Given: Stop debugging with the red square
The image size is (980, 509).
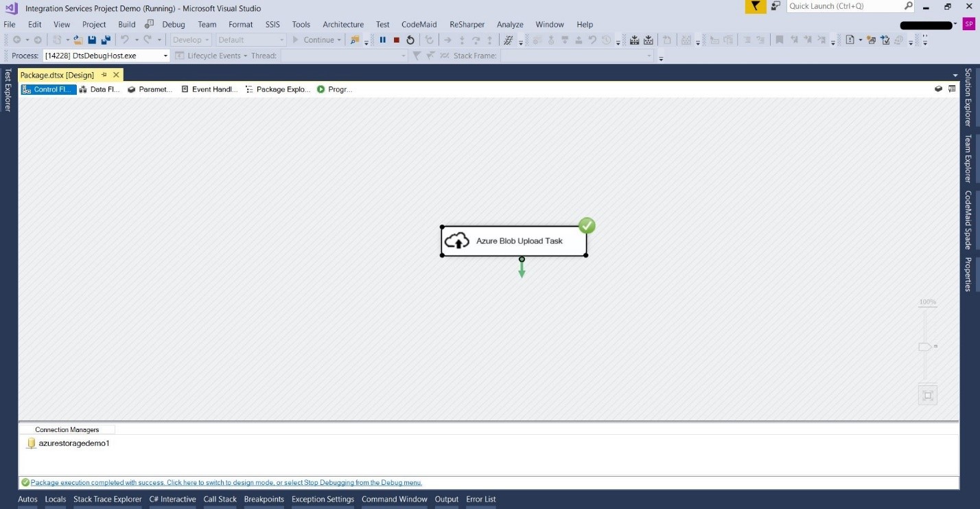Looking at the screenshot, I should pyautogui.click(x=396, y=40).
